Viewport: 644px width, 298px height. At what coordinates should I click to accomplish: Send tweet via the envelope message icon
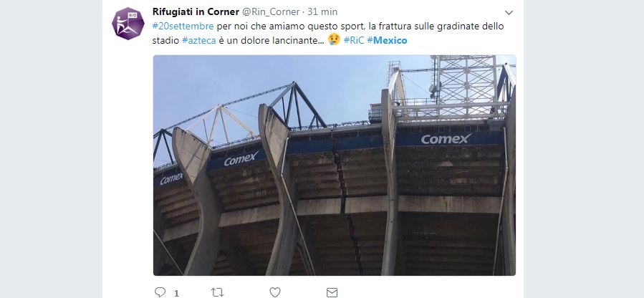click(332, 292)
